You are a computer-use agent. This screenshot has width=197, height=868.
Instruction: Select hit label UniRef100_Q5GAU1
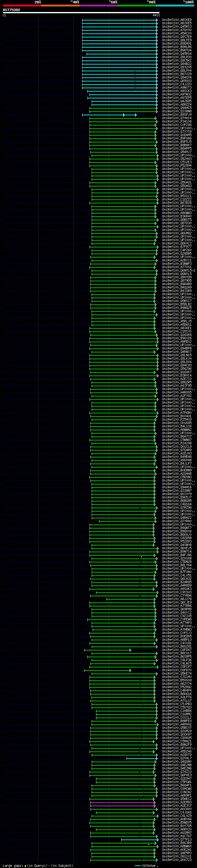(x=176, y=182)
